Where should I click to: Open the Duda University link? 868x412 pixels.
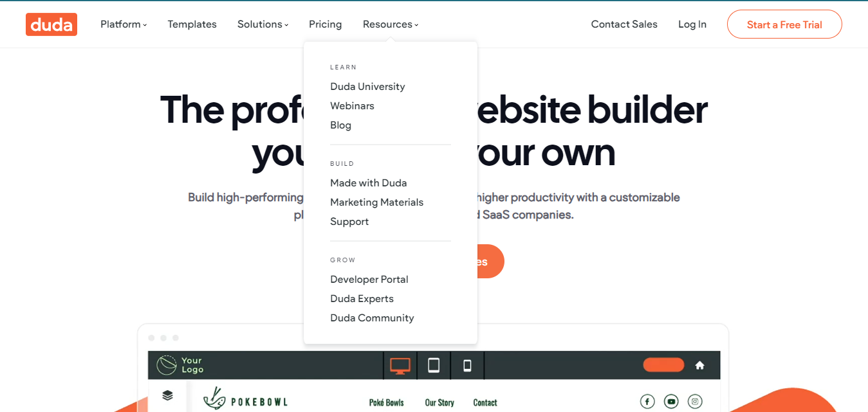pyautogui.click(x=367, y=86)
